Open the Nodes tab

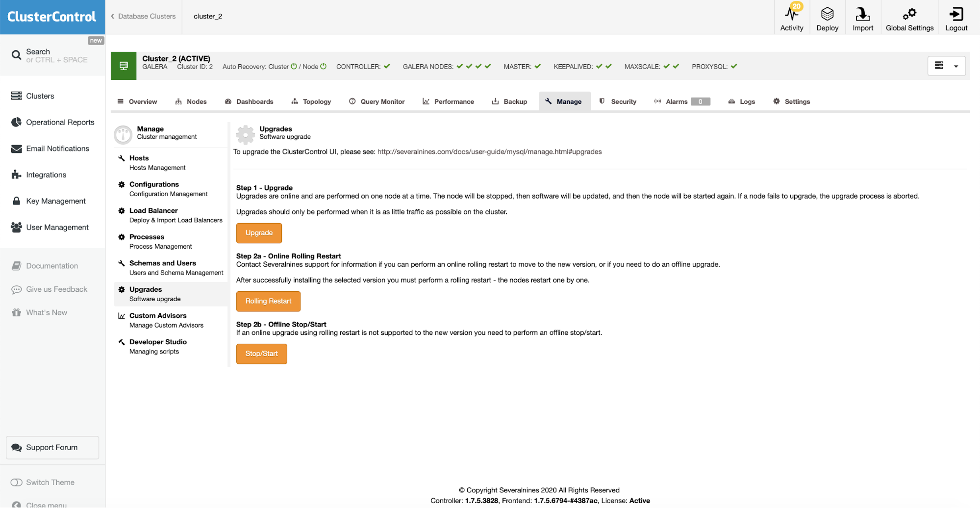click(191, 102)
